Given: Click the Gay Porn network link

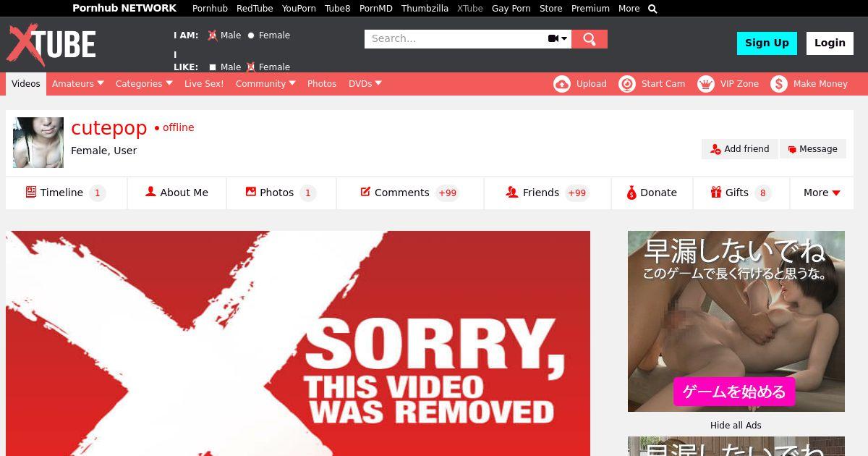Looking at the screenshot, I should [511, 9].
